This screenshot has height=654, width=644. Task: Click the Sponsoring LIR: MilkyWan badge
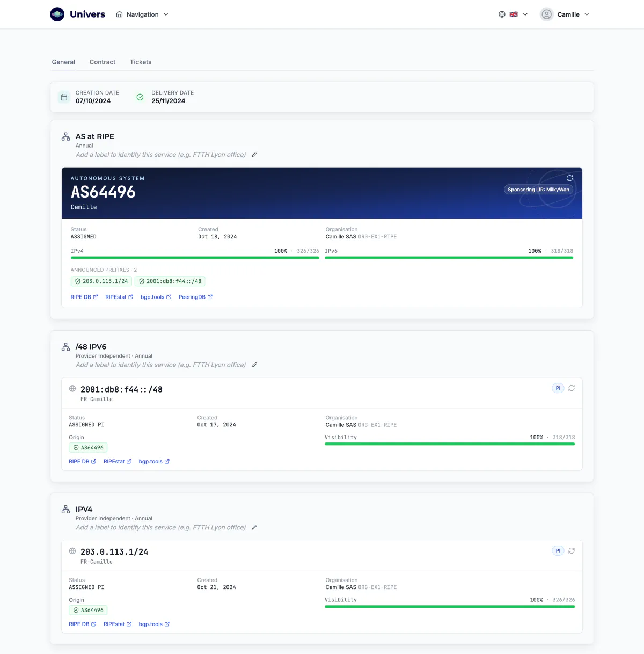[538, 190]
